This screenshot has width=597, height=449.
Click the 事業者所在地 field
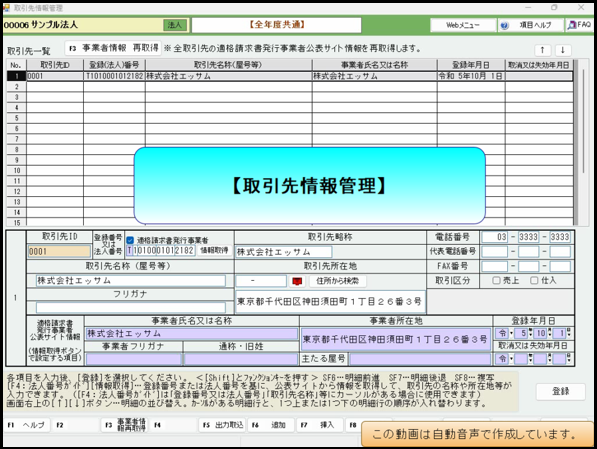(x=396, y=339)
